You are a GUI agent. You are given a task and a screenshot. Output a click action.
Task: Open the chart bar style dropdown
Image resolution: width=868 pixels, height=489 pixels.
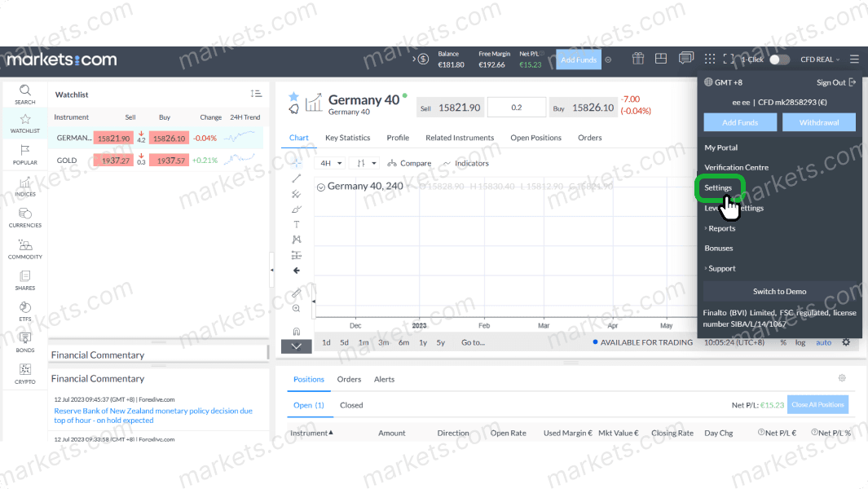click(366, 163)
